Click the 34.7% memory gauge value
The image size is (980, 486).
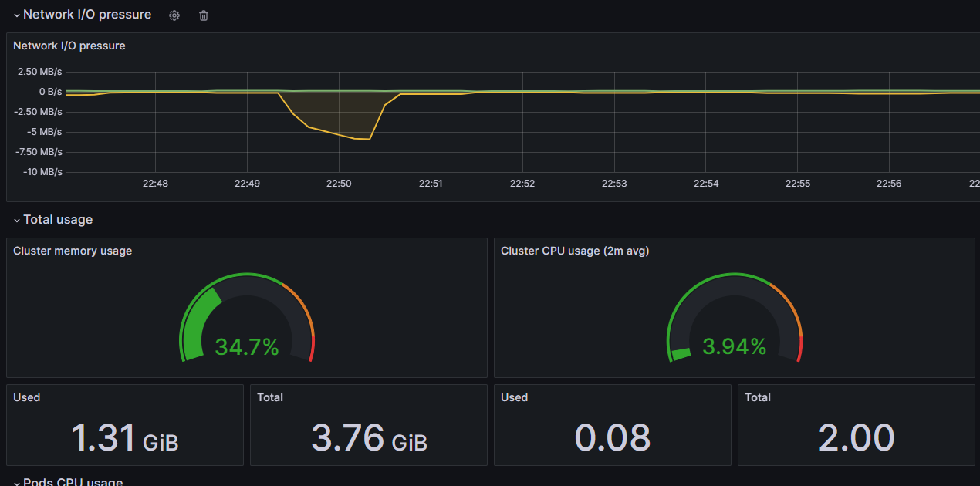coord(247,347)
